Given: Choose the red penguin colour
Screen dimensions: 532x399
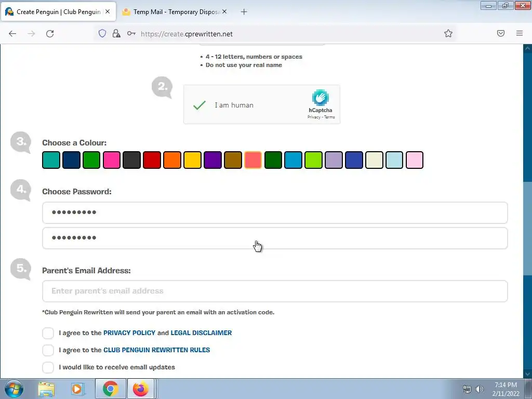Looking at the screenshot, I should pos(152,160).
